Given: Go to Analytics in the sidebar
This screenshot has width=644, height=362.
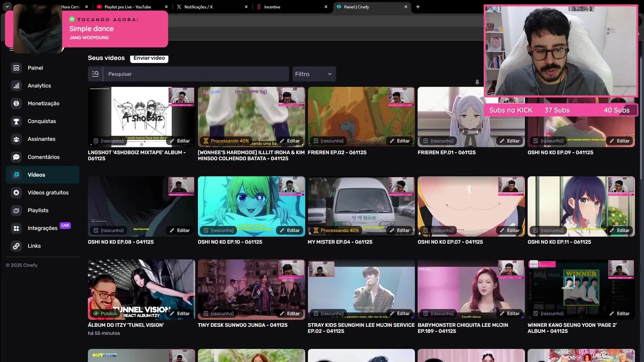Looking at the screenshot, I should pyautogui.click(x=39, y=86).
